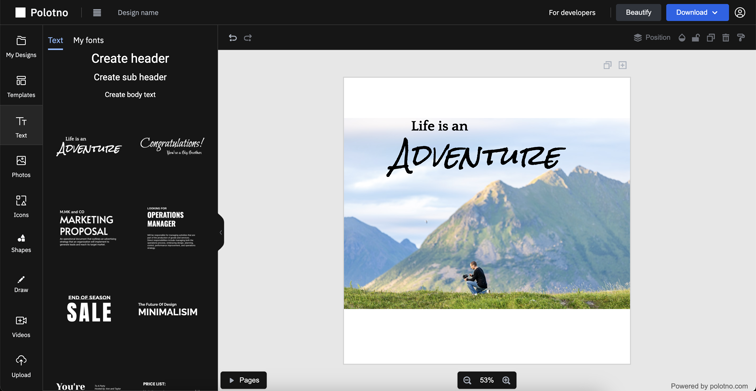The width and height of the screenshot is (756, 391).
Task: Open the user account icon
Action: point(740,13)
